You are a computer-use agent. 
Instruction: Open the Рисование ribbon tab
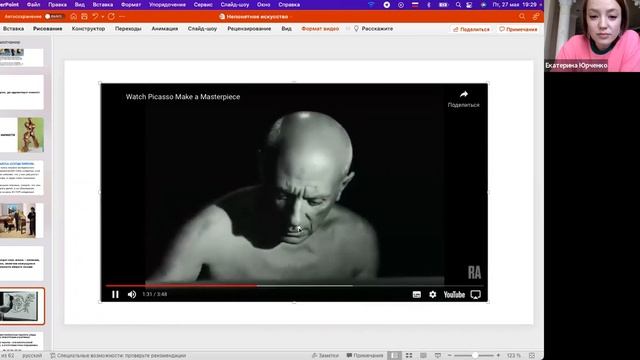click(x=48, y=29)
